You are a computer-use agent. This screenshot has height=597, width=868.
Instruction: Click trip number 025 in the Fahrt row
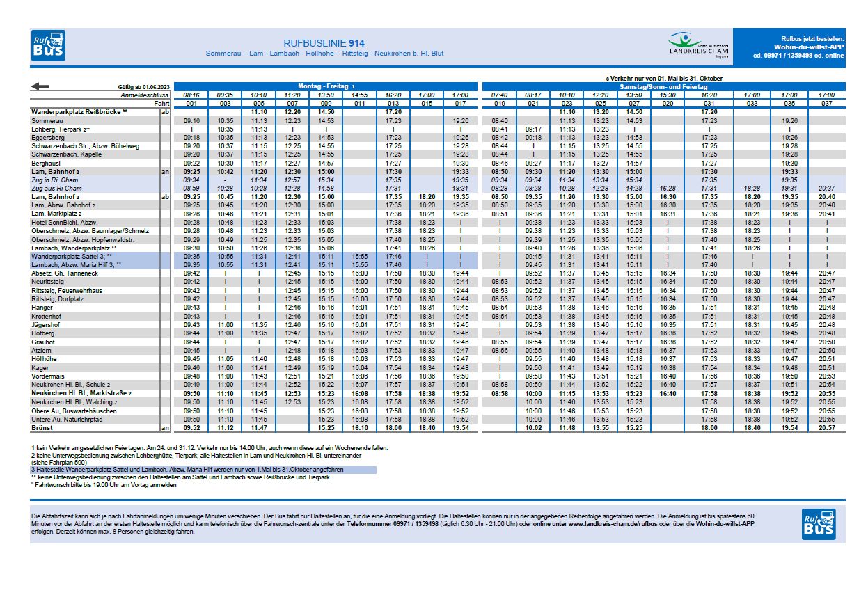(600, 103)
